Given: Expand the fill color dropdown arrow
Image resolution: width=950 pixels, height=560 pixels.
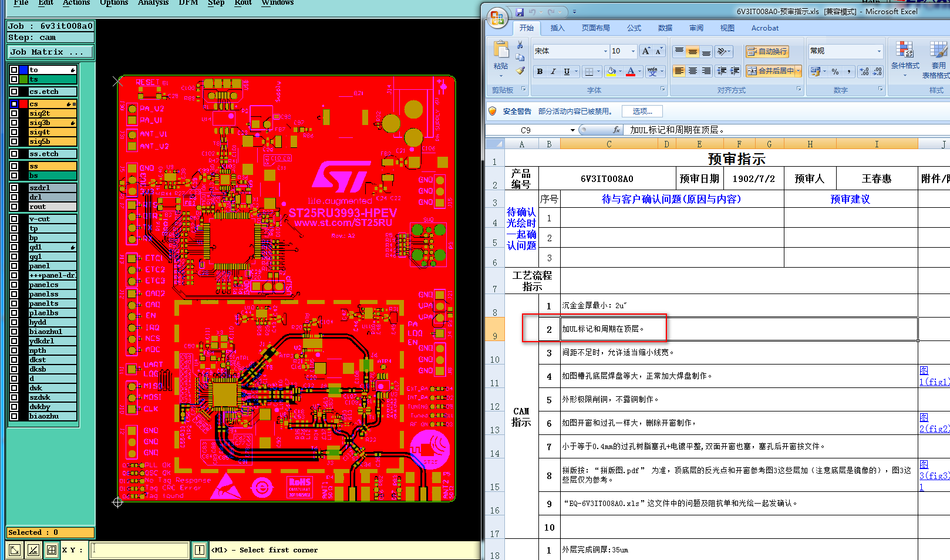Looking at the screenshot, I should click(x=621, y=72).
